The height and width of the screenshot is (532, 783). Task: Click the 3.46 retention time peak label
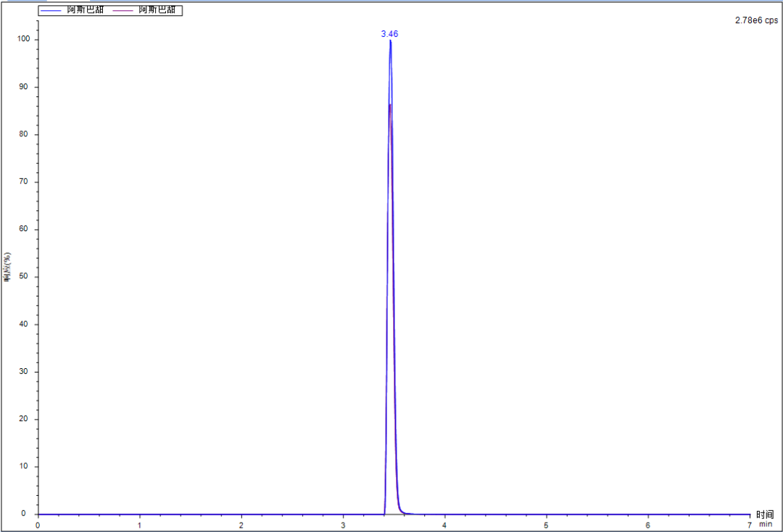389,34
